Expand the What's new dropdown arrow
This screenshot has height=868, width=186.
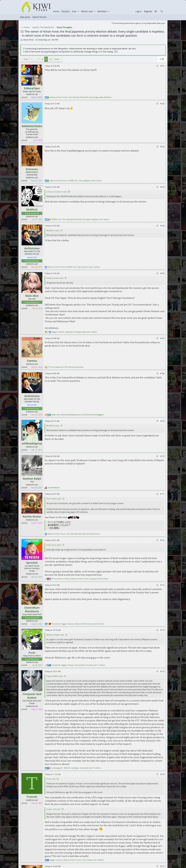pos(94,11)
